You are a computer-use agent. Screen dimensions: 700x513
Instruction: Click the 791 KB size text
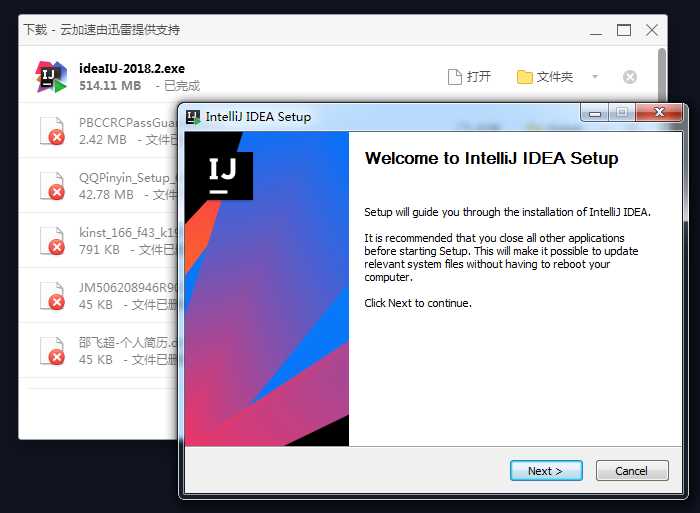tap(99, 250)
